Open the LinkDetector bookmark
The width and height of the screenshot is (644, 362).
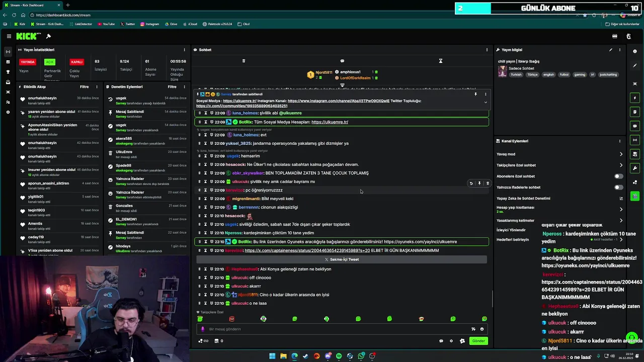tap(80, 24)
